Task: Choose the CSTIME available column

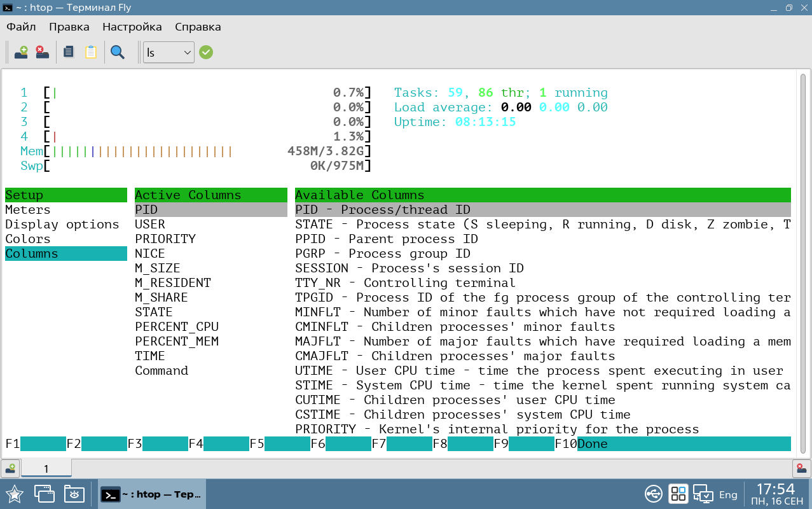Action: point(543,415)
